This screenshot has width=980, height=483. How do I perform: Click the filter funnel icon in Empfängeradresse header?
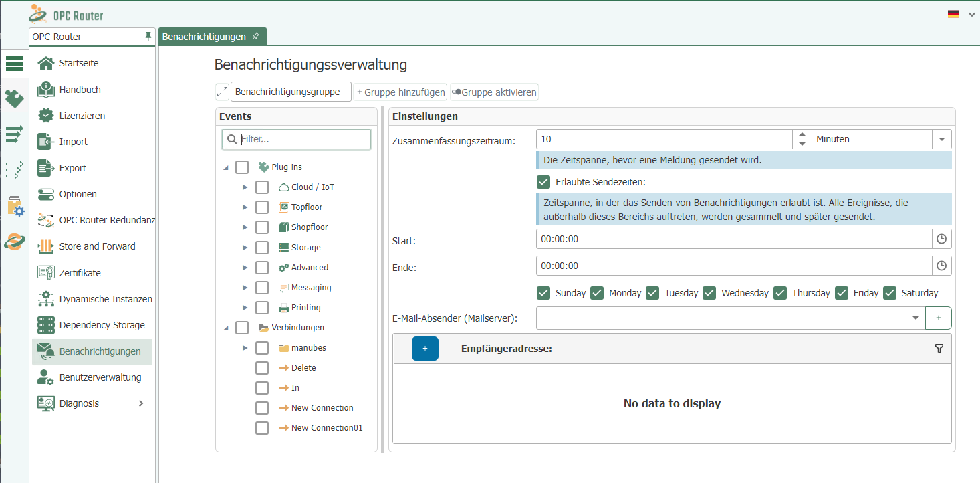[939, 349]
